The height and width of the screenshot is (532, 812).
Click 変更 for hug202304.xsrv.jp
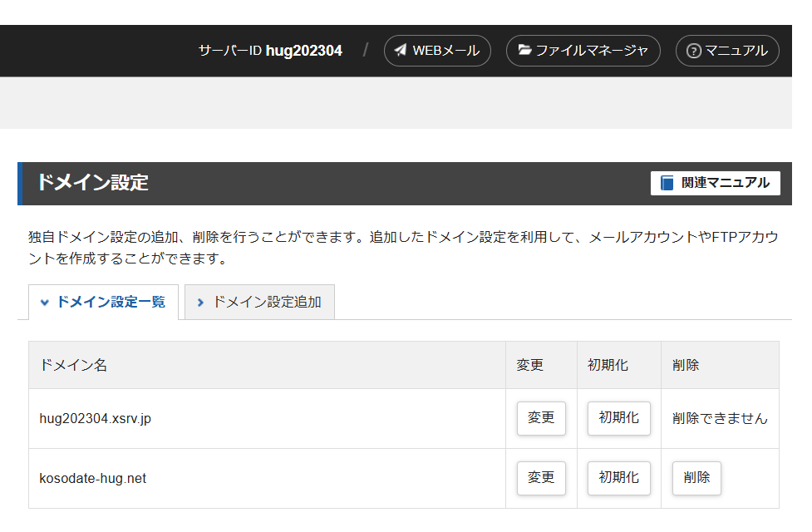point(541,418)
